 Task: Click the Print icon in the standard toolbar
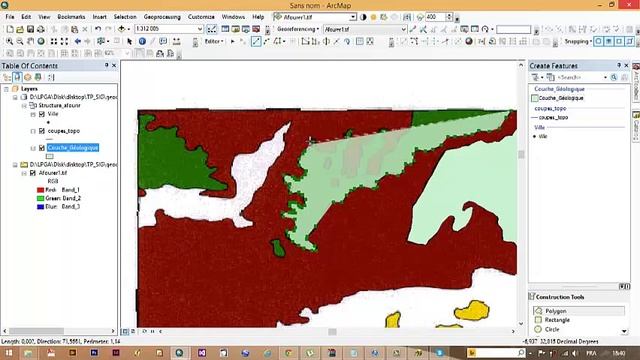pos(41,29)
